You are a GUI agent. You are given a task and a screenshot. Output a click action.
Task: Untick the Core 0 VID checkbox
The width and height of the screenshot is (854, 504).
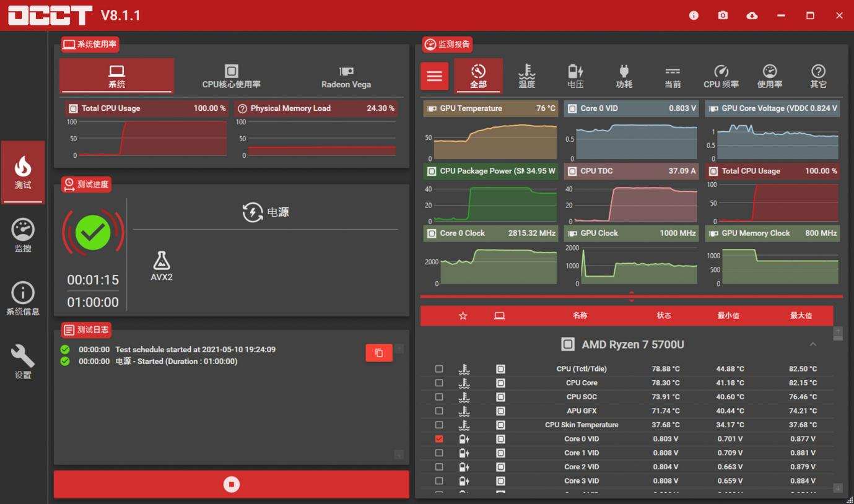point(439,439)
